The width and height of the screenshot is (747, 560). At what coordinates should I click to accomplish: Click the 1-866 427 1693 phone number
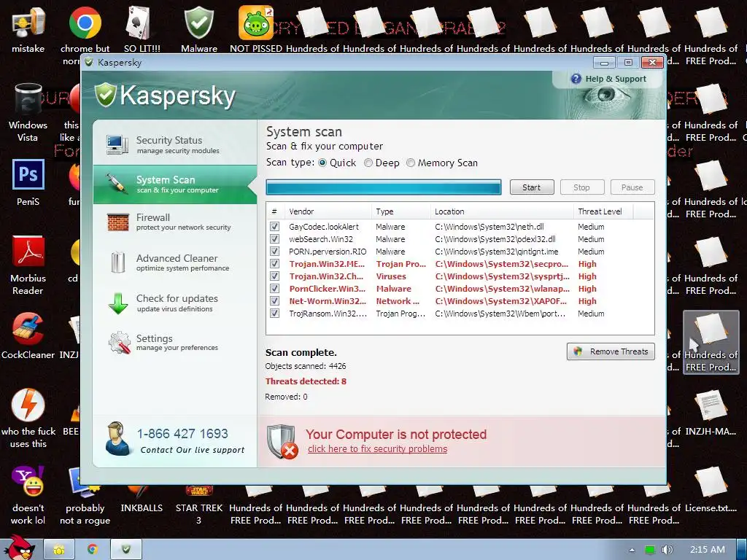[x=182, y=433]
